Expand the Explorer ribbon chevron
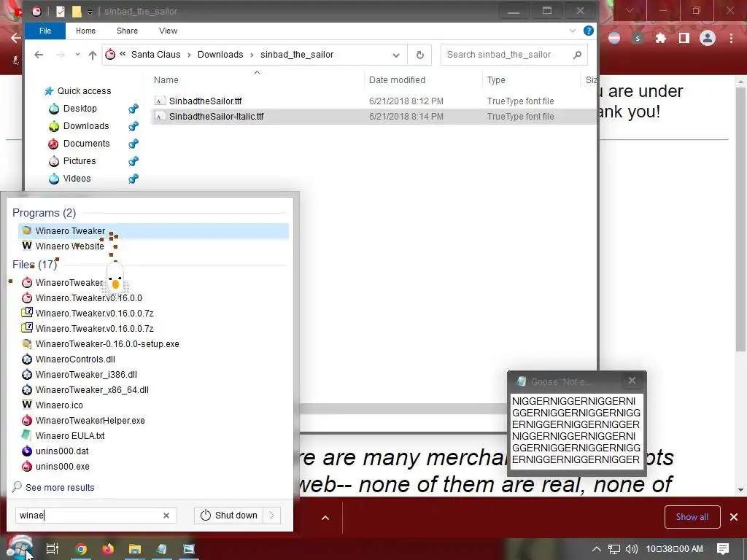The height and width of the screenshot is (560, 747). pos(573,31)
